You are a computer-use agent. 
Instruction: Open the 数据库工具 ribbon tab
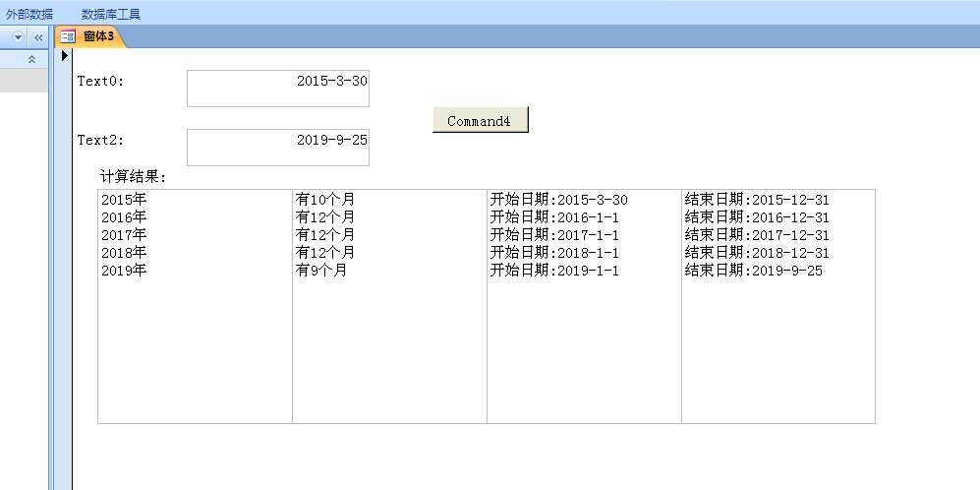[x=111, y=14]
